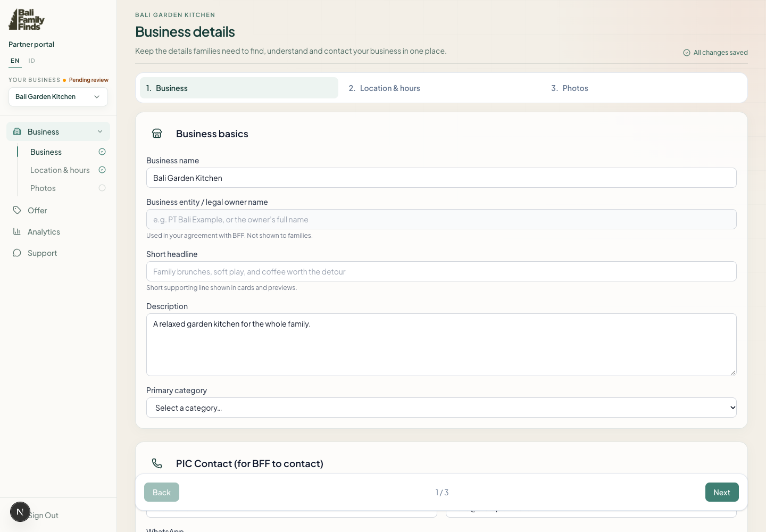Image resolution: width=766 pixels, height=532 pixels.
Task: Open Photos in sidebar
Action: tap(43, 188)
